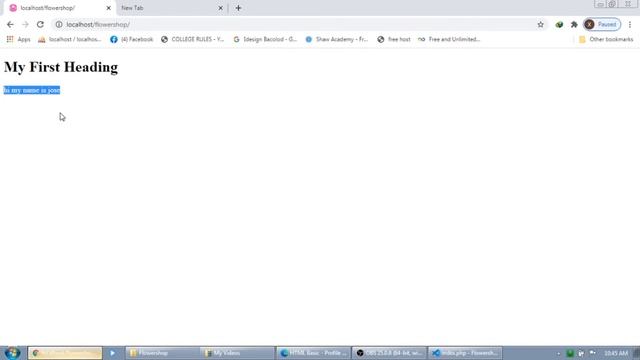This screenshot has width=640, height=360.
Task: Open the Apps bookmarks shortcut
Action: pos(18,39)
